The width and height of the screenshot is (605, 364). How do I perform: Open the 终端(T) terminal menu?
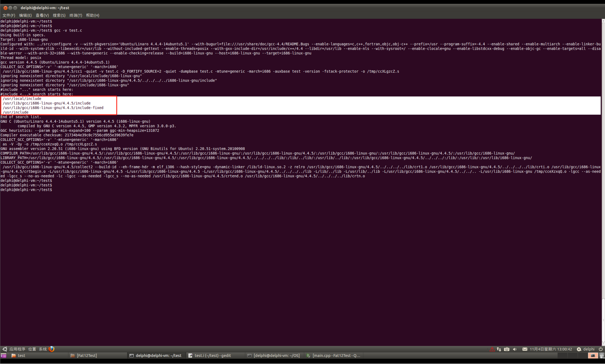coord(76,15)
